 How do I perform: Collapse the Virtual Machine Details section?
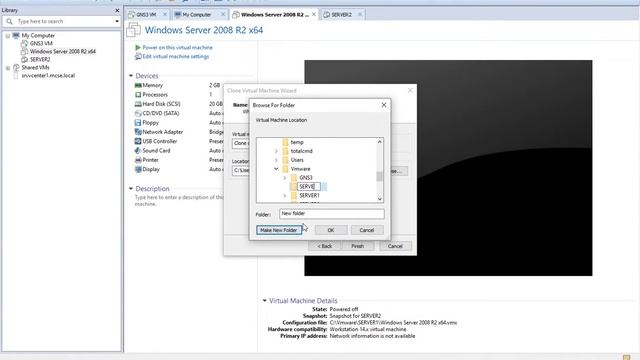264,301
